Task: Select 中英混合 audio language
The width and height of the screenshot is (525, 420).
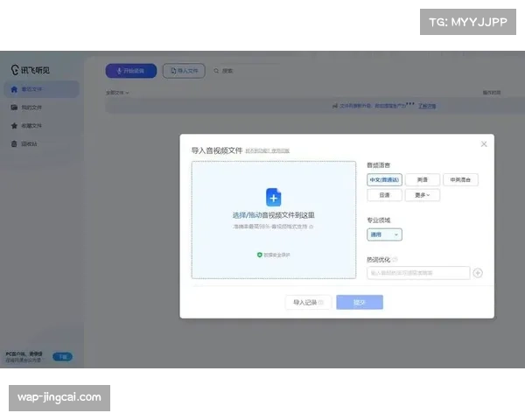Action: (x=460, y=180)
